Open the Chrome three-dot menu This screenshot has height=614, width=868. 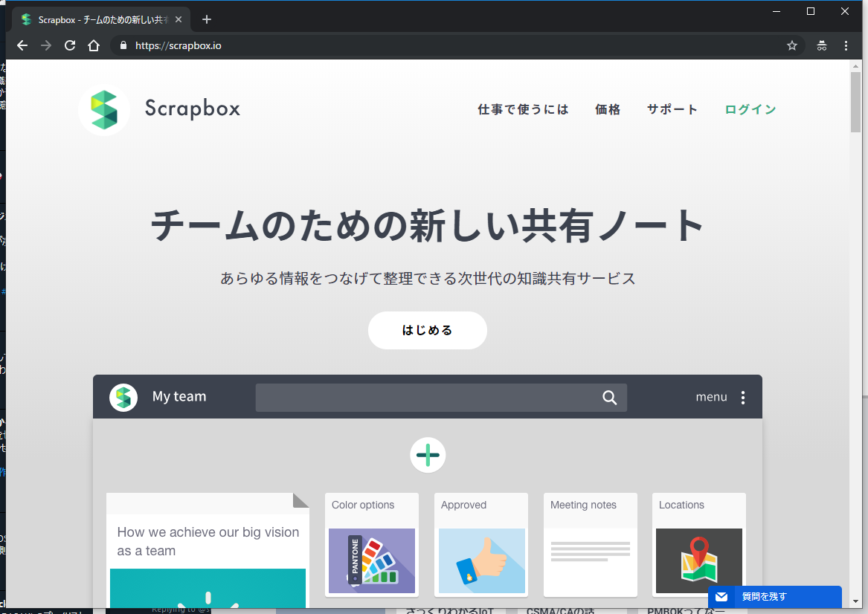[846, 45]
